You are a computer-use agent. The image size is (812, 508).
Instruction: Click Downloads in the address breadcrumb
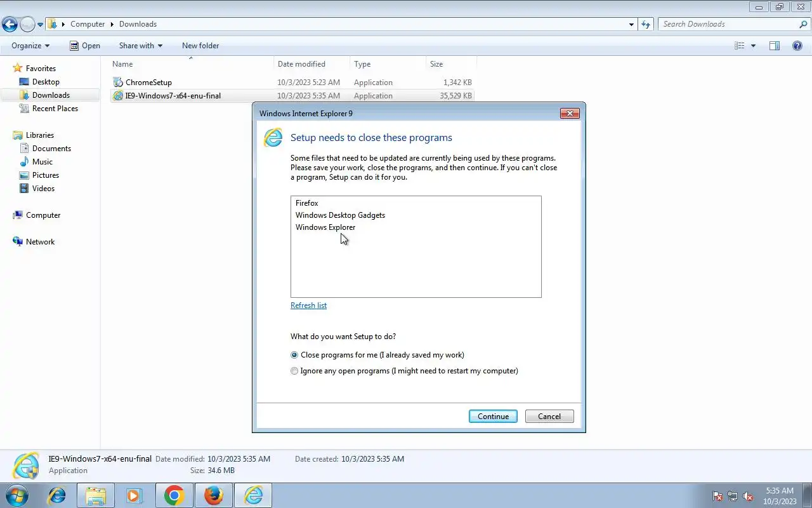[x=138, y=24]
